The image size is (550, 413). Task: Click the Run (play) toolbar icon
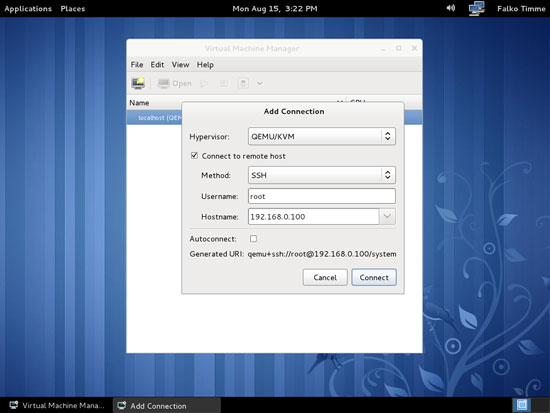click(204, 84)
